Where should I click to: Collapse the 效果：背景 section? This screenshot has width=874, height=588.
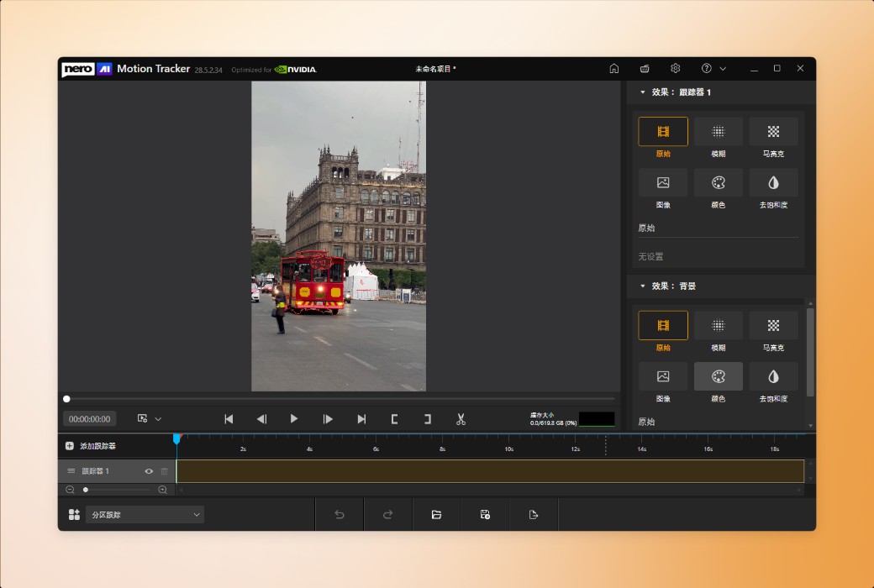pyautogui.click(x=643, y=286)
